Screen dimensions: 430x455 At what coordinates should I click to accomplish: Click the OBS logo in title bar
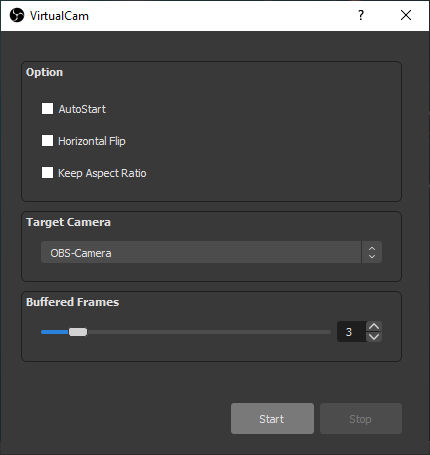point(17,15)
